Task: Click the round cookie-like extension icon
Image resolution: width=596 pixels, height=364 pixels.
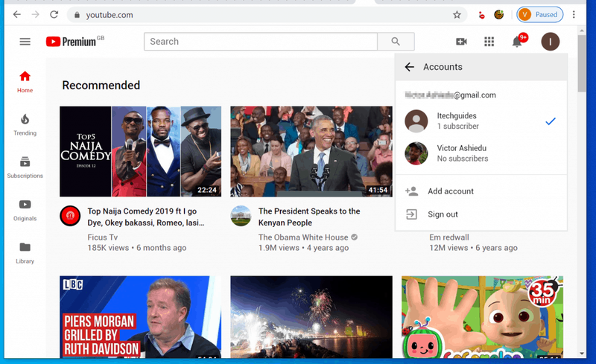Action: click(x=498, y=15)
